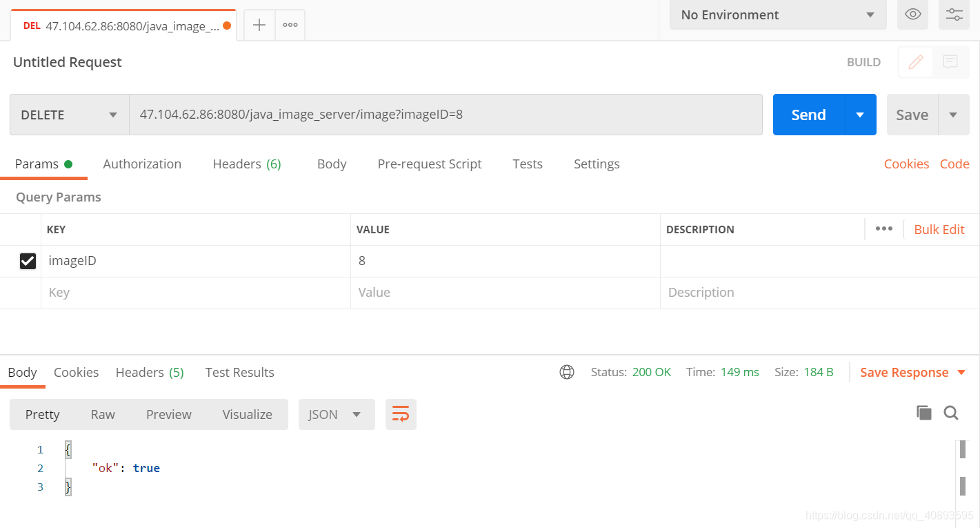
Task: Open the Pre-request Script tab
Action: pos(430,164)
